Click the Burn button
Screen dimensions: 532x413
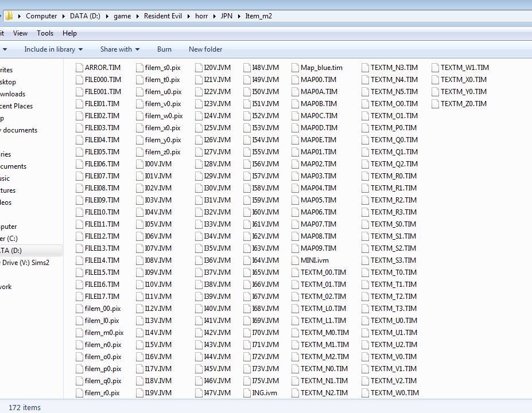click(164, 49)
